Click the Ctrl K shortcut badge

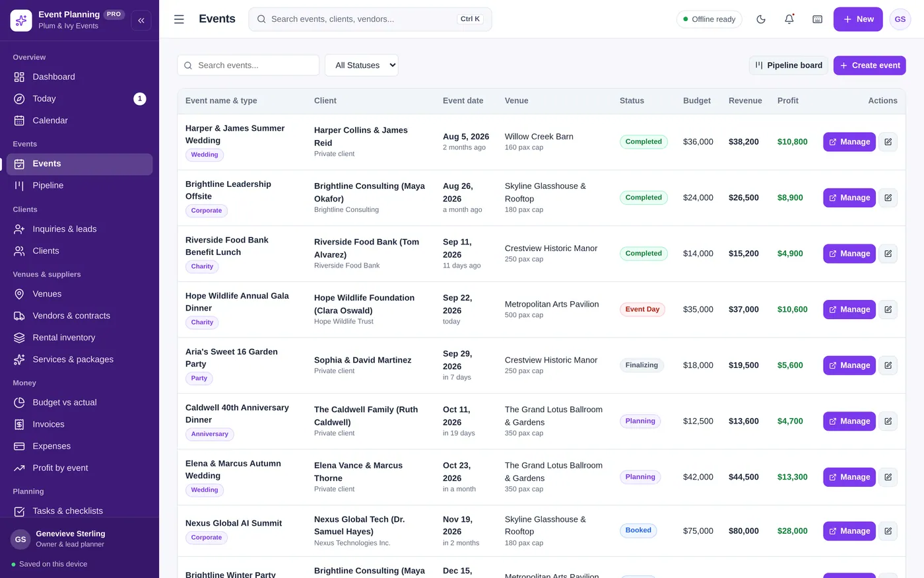[x=470, y=19]
